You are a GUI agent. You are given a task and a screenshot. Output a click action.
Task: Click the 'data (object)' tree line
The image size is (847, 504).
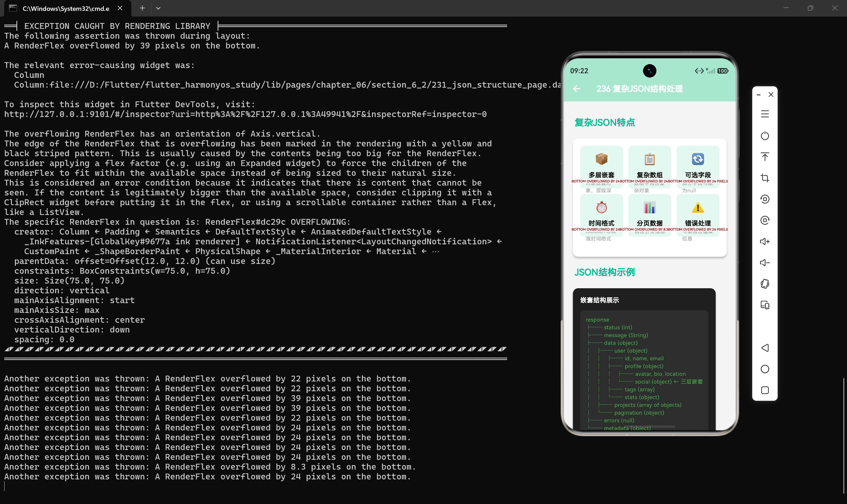point(620,343)
